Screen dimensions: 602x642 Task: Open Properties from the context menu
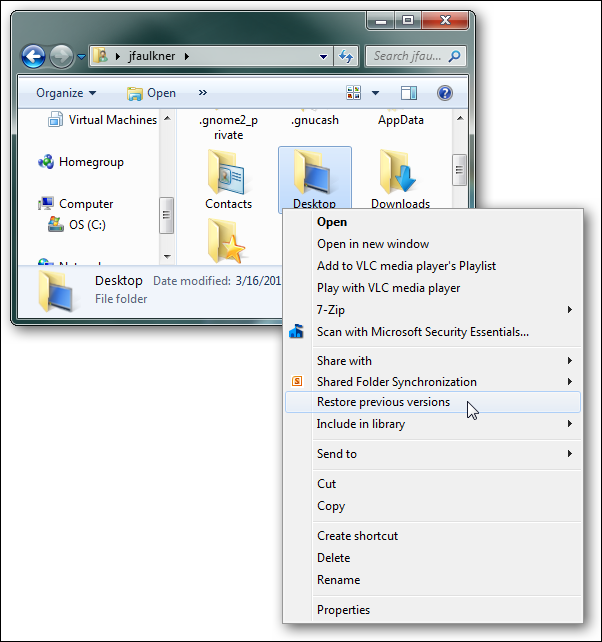(433, 610)
